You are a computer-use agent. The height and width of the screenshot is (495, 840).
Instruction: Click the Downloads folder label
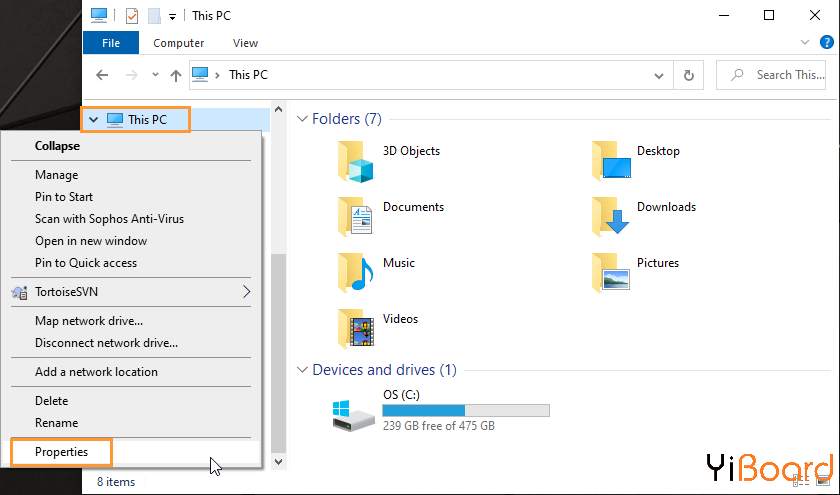[x=666, y=207]
